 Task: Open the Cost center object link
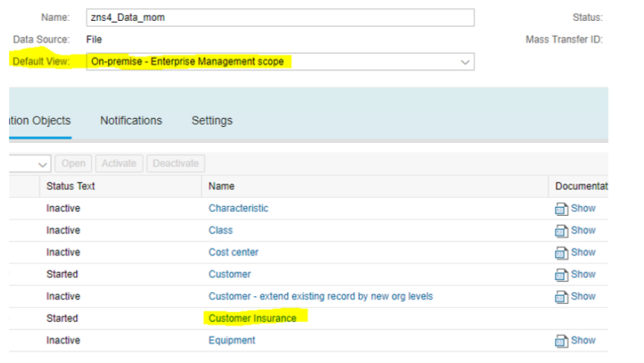[234, 252]
